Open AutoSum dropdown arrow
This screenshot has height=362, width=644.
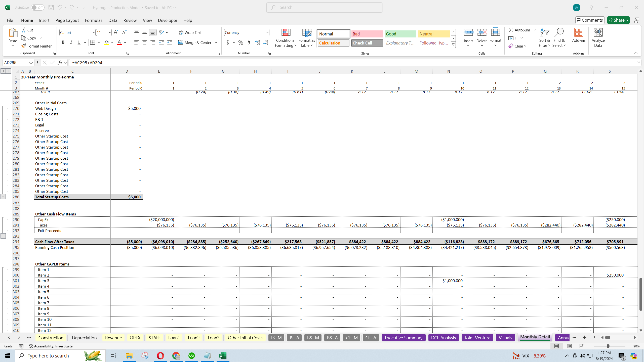pos(535,30)
